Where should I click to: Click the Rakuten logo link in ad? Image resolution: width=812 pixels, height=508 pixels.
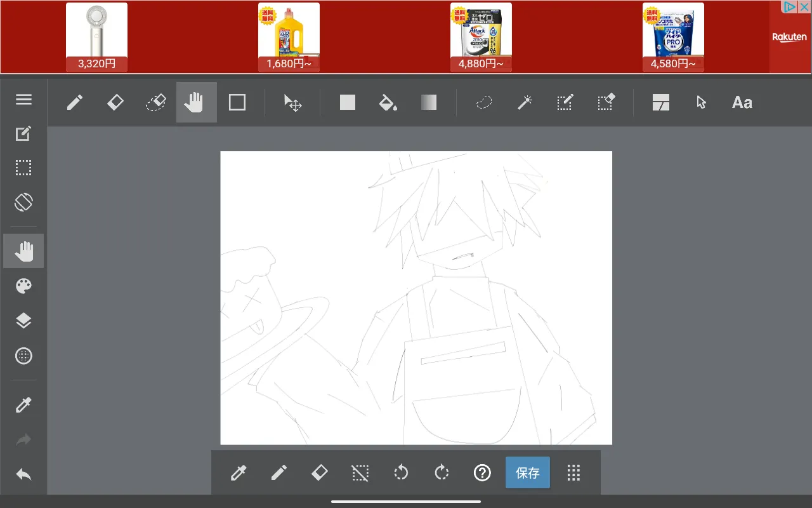click(x=789, y=37)
